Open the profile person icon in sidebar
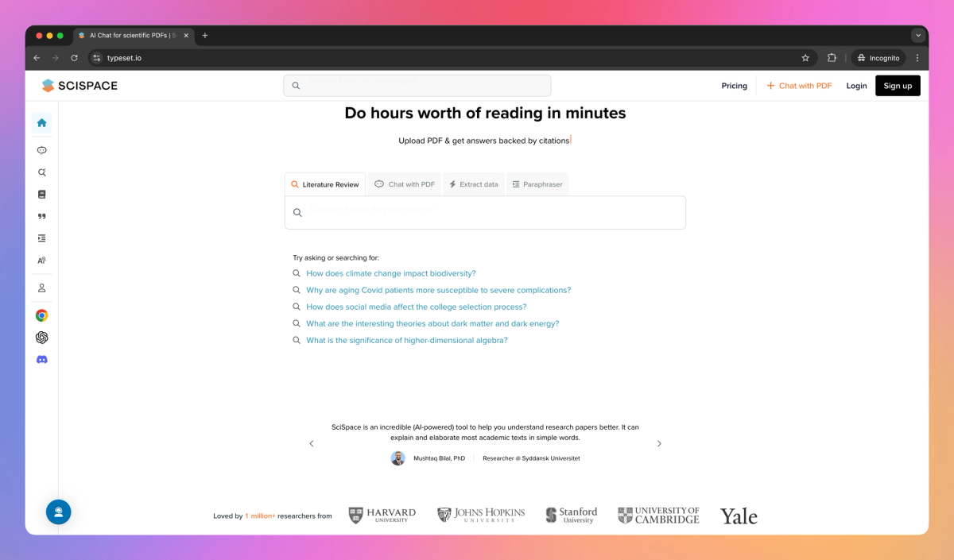Screen dimensions: 954x560 (x=42, y=288)
